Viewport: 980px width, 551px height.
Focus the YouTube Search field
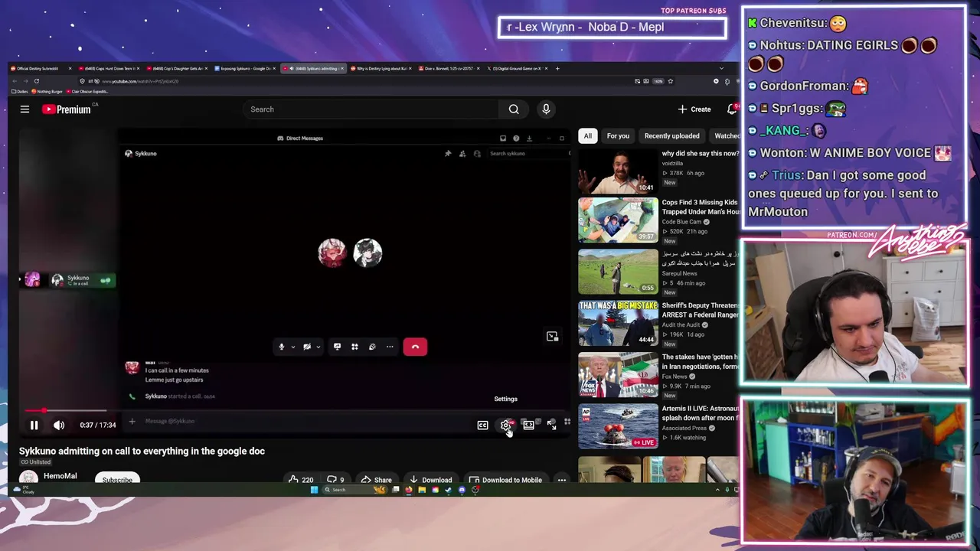click(371, 109)
